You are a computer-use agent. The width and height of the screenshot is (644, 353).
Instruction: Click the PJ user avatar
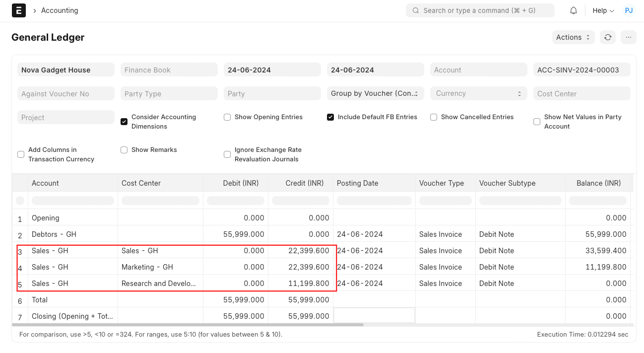[x=629, y=10]
